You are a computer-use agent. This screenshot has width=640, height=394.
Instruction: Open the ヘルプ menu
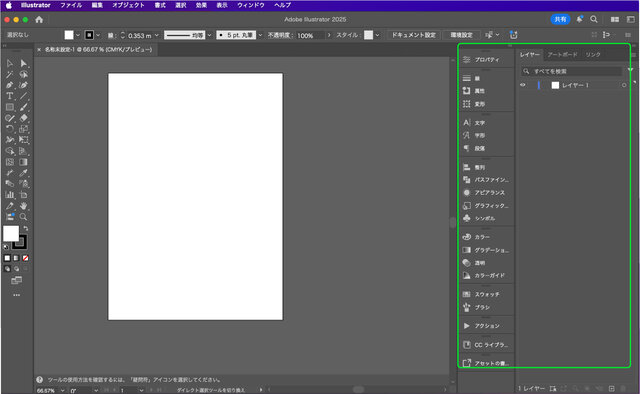(282, 5)
